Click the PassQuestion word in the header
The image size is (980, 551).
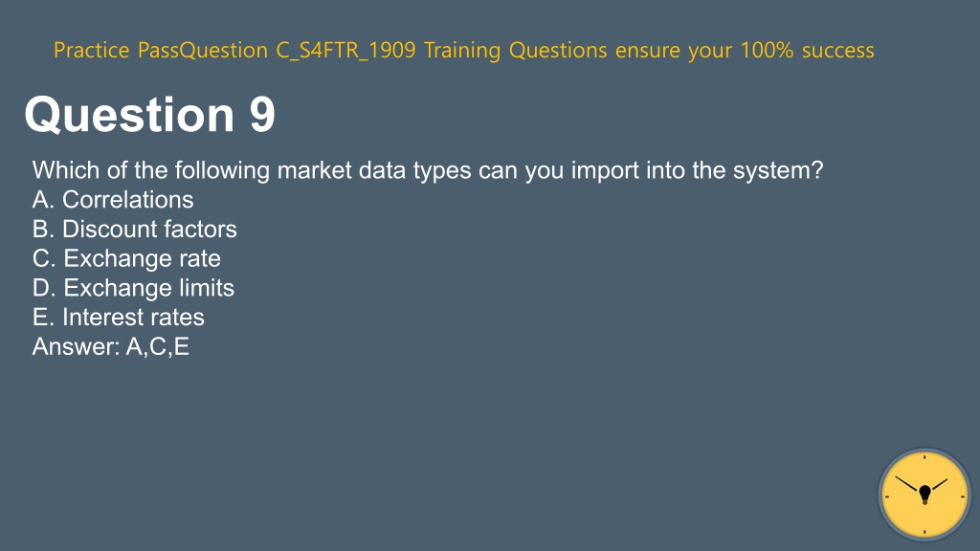pos(203,50)
